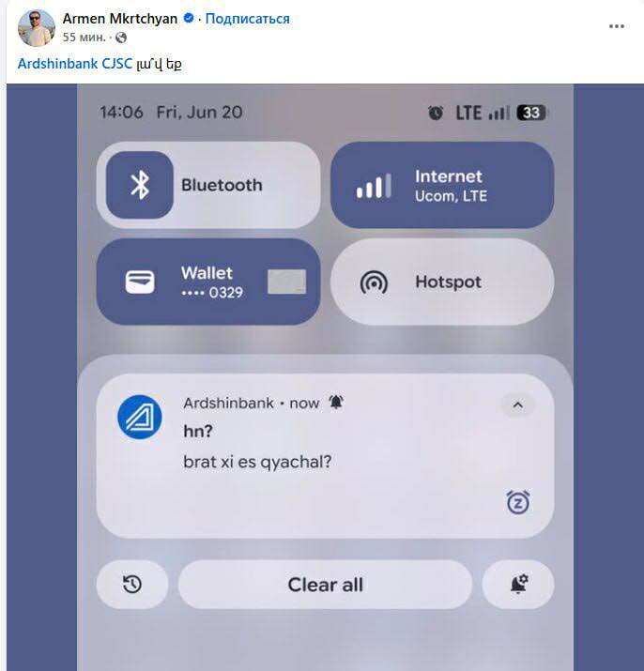Open notification settings bell-gear icon
Viewport: 644px width, 671px height.
(x=518, y=584)
